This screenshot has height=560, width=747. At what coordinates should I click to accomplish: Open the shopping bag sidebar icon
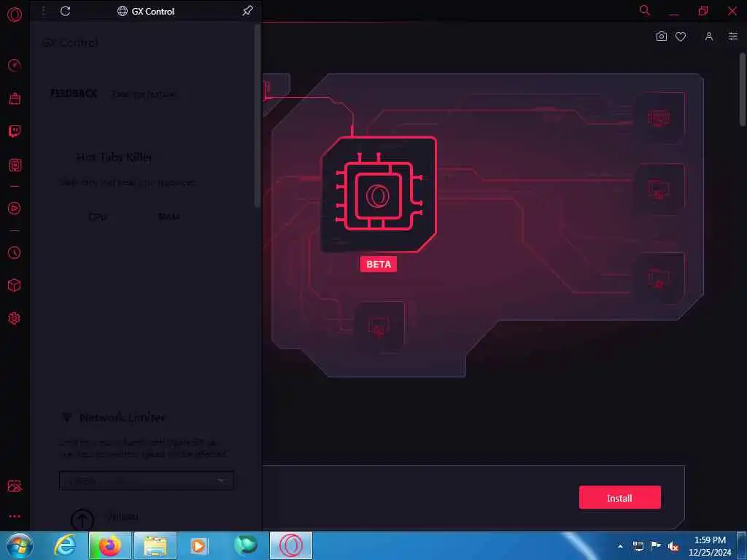[15, 98]
